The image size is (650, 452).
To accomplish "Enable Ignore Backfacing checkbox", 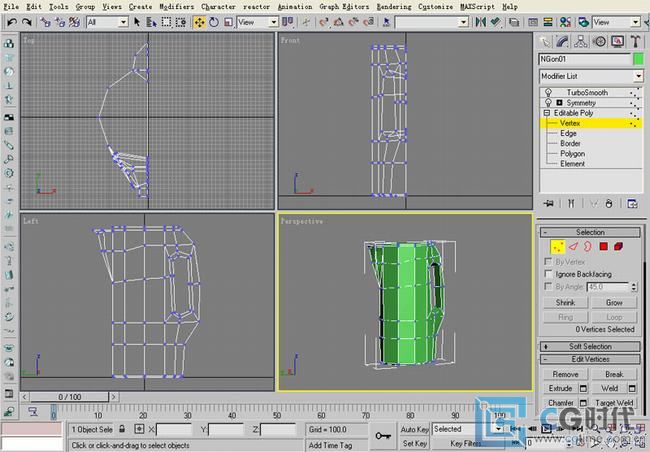I will (x=548, y=274).
